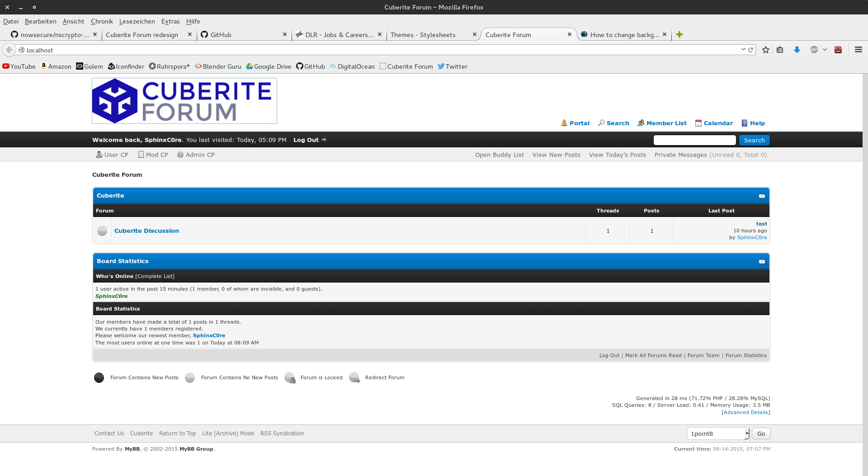Click the Log Out link in welcome bar
Image resolution: width=868 pixels, height=476 pixels.
306,140
